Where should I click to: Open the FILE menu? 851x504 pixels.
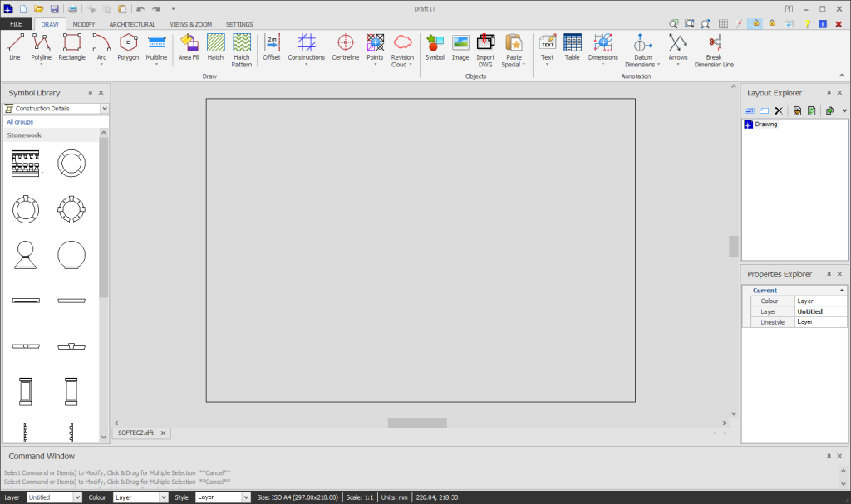[x=16, y=24]
